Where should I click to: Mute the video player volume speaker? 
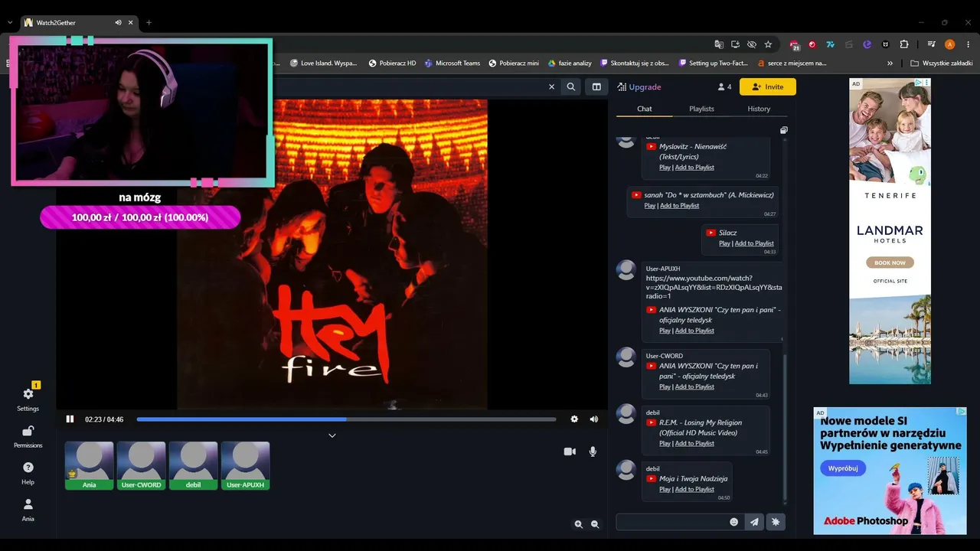point(594,419)
